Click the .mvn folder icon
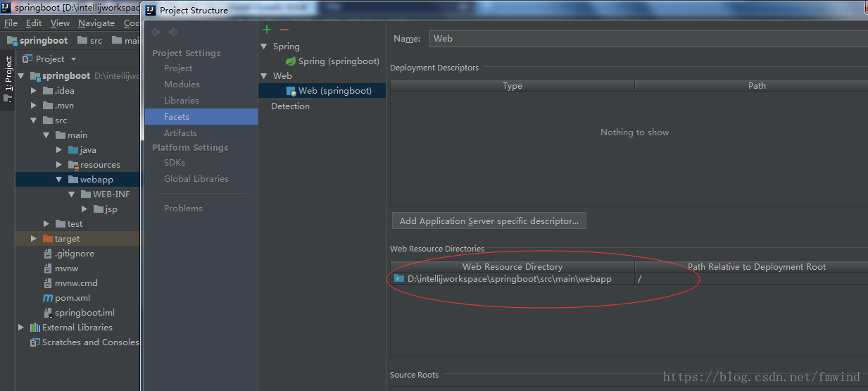868x391 pixels. [x=48, y=106]
